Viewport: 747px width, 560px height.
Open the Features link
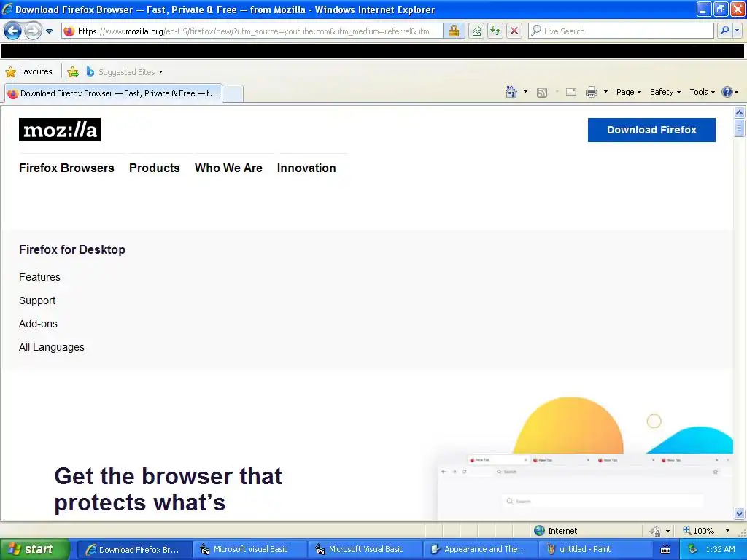(39, 277)
